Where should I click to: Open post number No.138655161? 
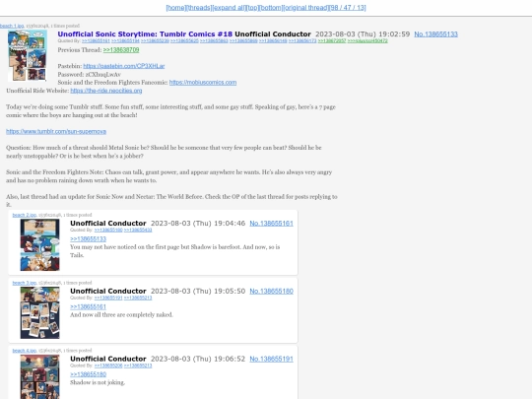(x=272, y=224)
